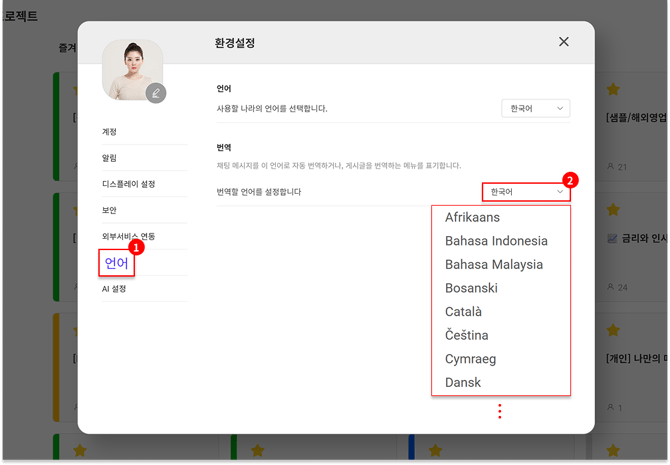Pick Bahasa Malaysia translation language
Screen dimensions: 670x465
pos(494,265)
